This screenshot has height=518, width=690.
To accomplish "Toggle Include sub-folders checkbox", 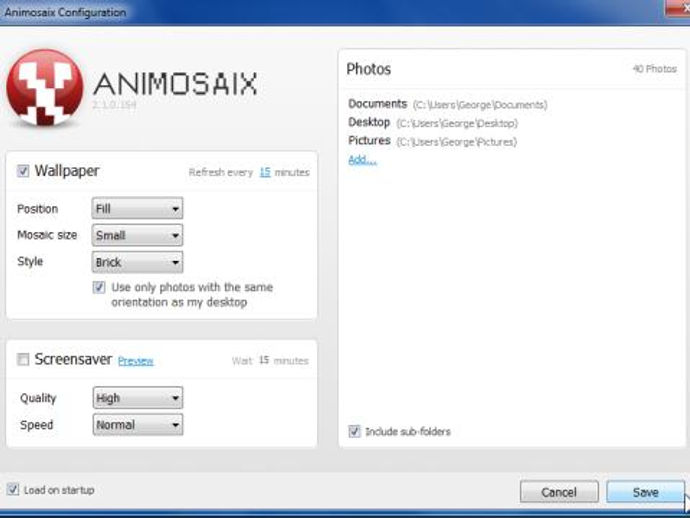I will click(354, 431).
